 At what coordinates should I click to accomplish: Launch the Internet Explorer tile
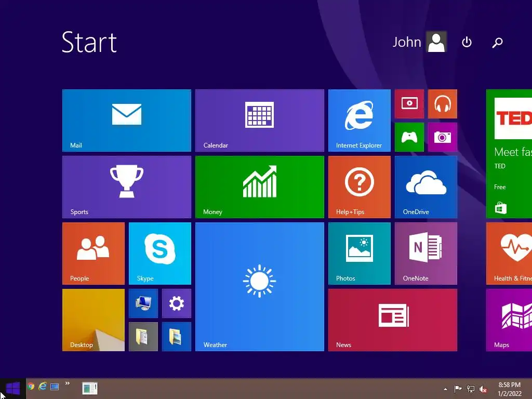360,121
